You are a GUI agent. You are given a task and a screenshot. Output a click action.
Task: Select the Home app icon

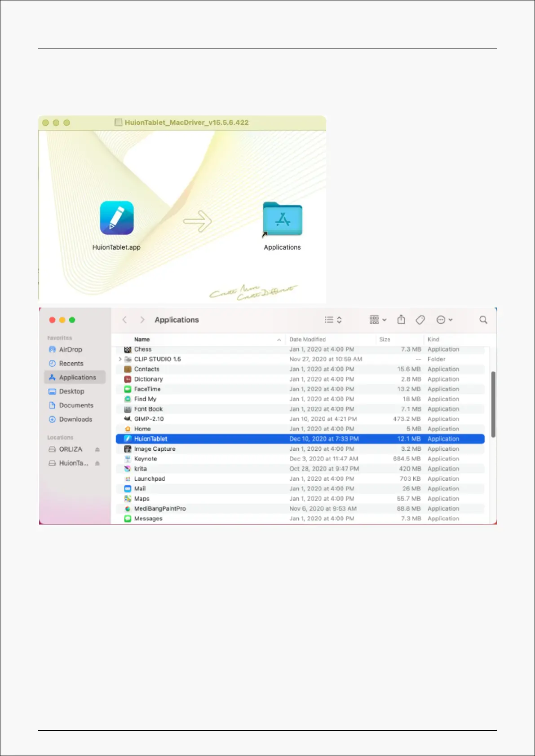point(128,429)
